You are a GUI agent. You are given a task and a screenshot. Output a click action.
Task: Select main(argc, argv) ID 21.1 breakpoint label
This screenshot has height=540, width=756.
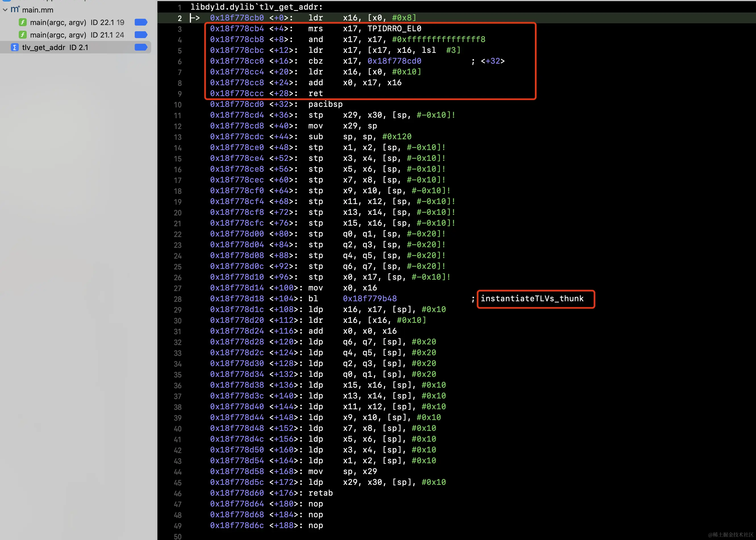pyautogui.click(x=77, y=35)
